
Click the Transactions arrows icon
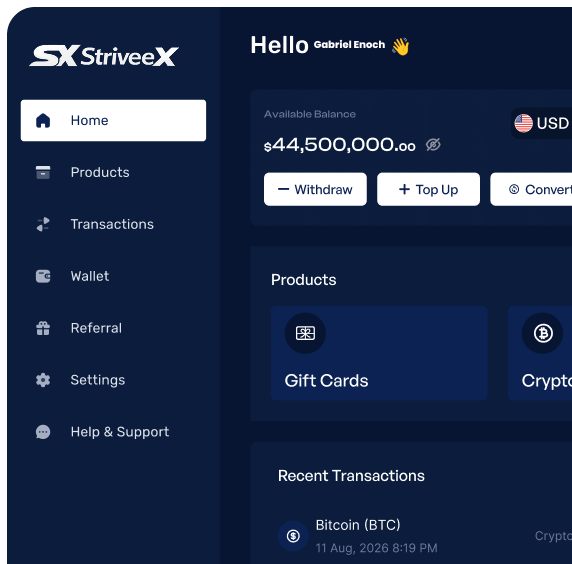pos(43,224)
